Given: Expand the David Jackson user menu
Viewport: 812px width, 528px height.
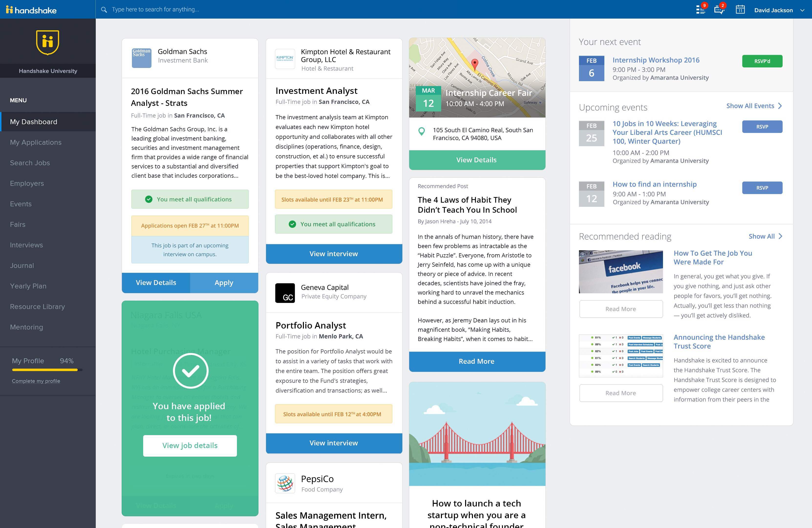Looking at the screenshot, I should pyautogui.click(x=779, y=10).
